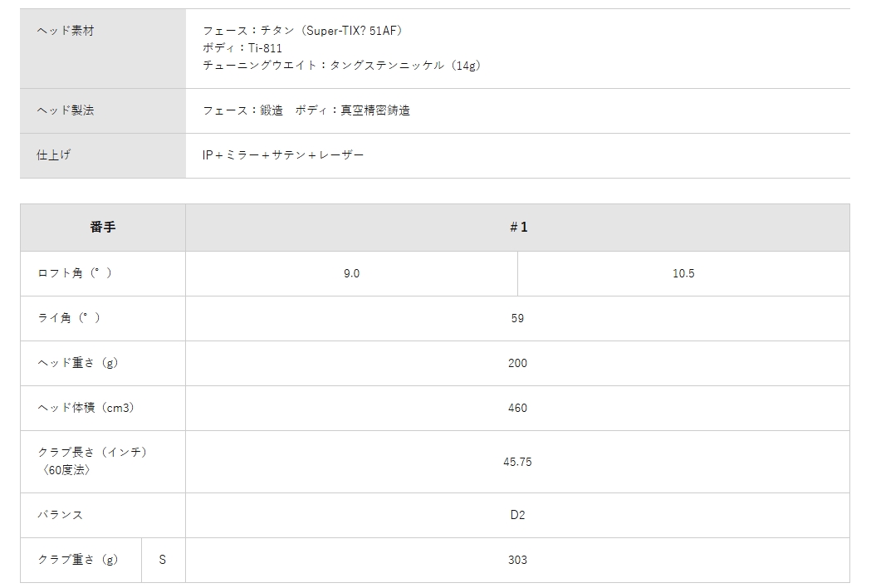
Task: Select the lie angle value 59
Action: click(x=517, y=318)
